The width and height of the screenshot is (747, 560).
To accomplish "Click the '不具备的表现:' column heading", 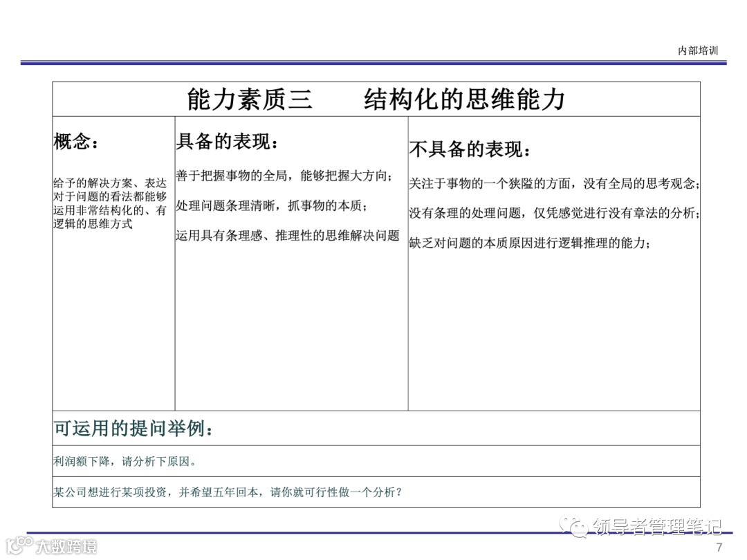I will (x=470, y=149).
